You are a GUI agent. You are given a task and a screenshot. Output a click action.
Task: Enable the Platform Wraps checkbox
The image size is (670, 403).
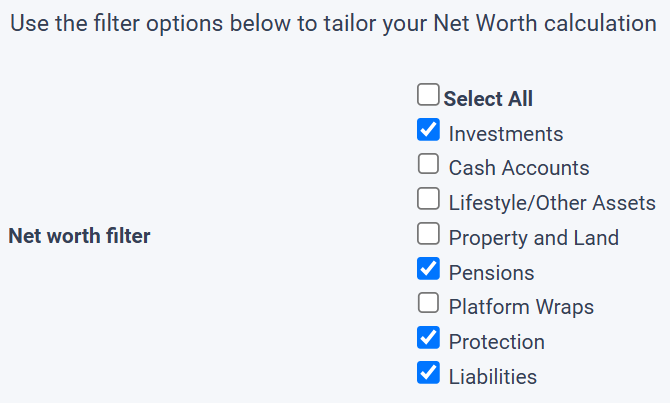click(x=428, y=303)
